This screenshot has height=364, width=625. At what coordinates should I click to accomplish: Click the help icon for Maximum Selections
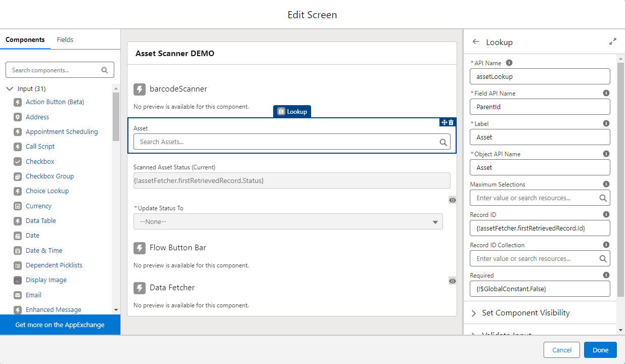(606, 184)
